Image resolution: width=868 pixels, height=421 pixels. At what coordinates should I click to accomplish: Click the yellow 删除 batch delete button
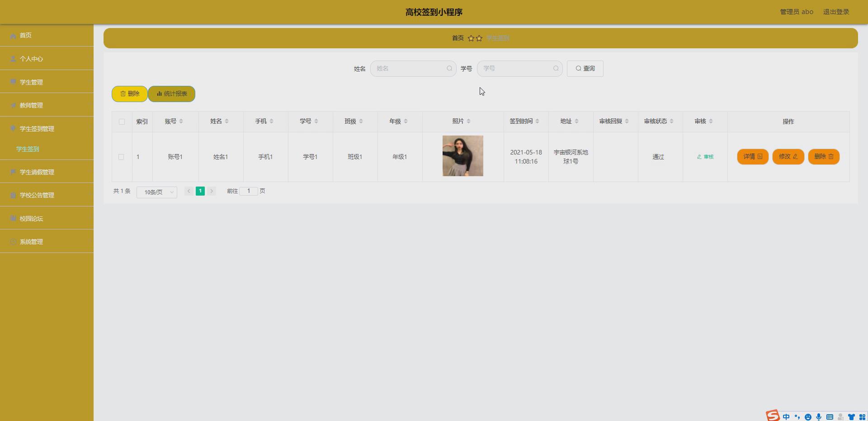[130, 94]
